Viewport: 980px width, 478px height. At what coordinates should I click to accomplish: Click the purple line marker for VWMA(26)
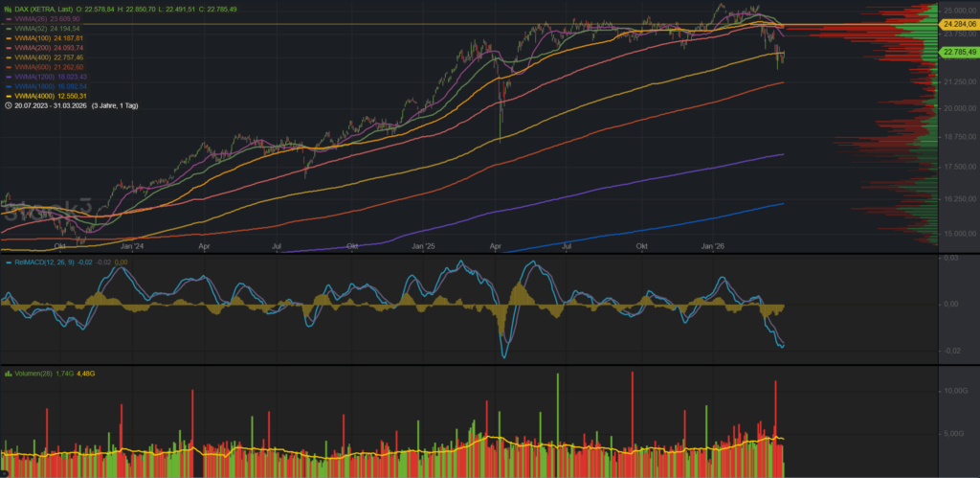coord(8,18)
